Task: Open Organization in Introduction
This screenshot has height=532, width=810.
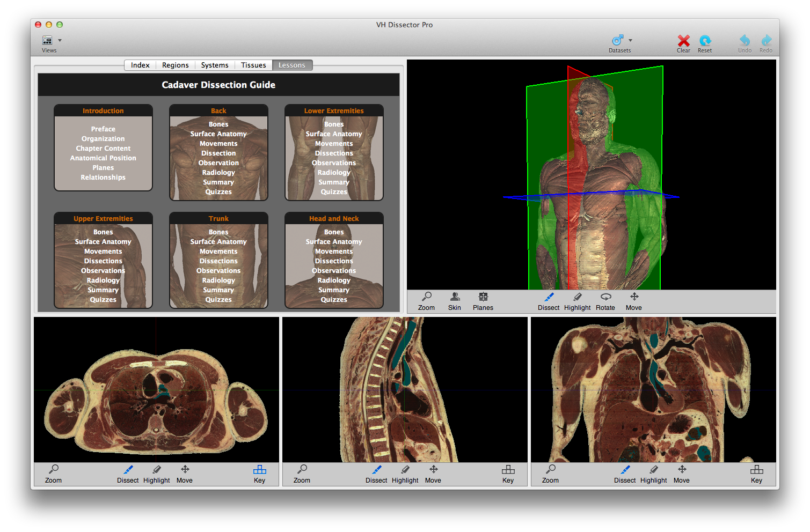Action: pyautogui.click(x=103, y=139)
